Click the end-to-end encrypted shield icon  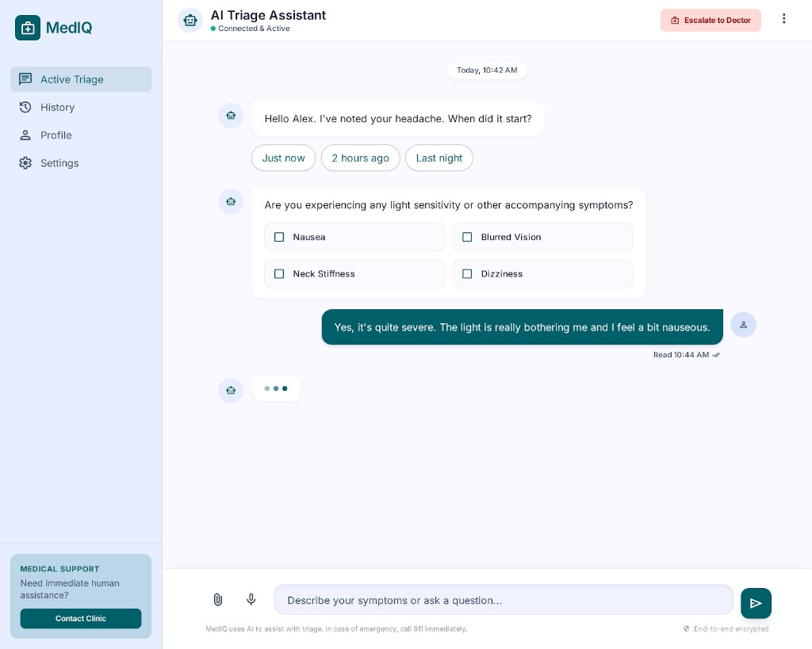[x=686, y=629]
